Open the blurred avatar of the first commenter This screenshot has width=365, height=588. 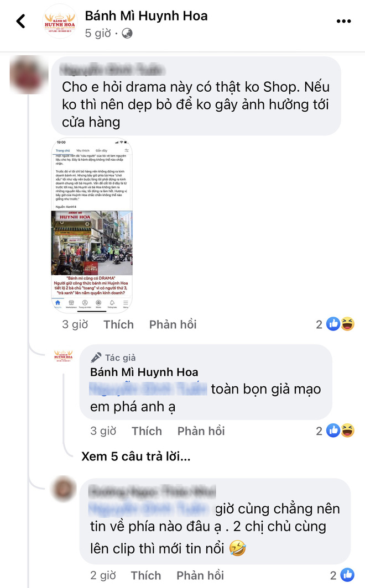[28, 75]
